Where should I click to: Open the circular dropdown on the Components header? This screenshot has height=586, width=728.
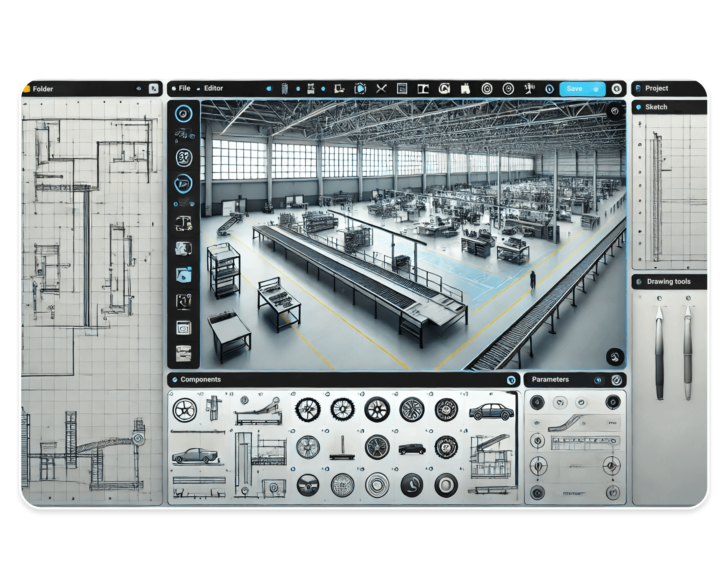tap(512, 380)
